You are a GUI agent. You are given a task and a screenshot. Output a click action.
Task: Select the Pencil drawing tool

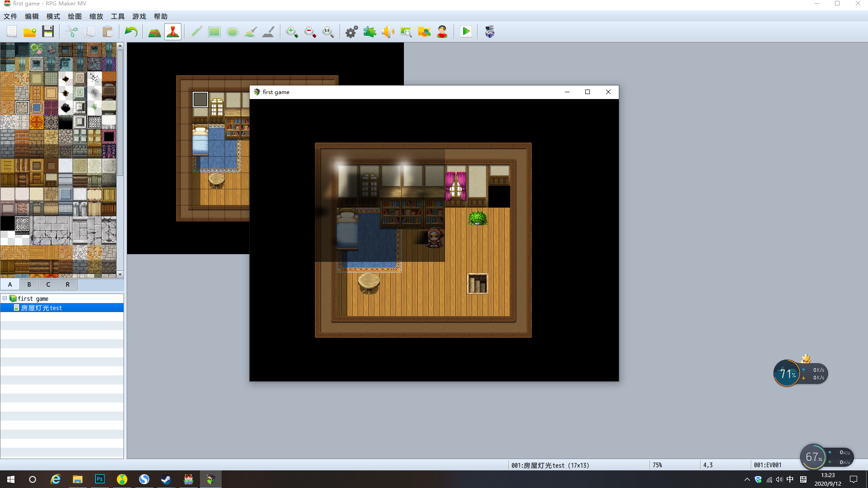[x=196, y=32]
